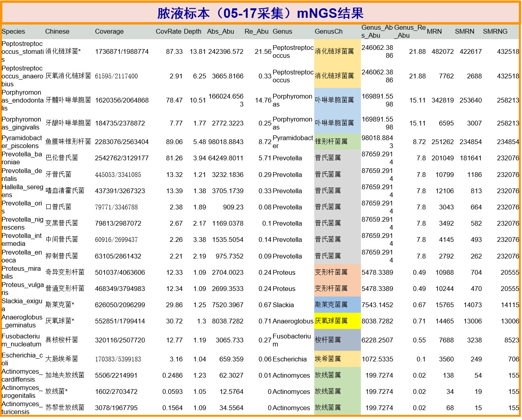Click CovRate value 87.33
The image size is (522, 420).
coord(175,51)
